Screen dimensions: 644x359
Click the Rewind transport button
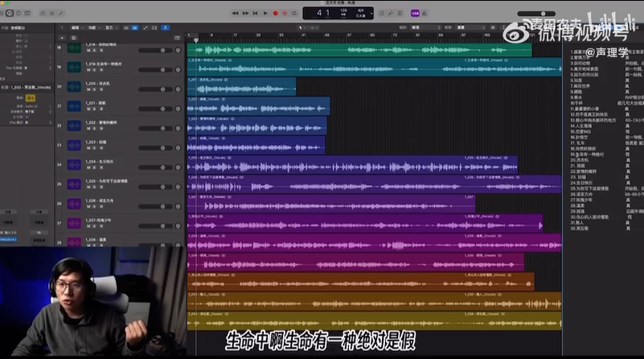click(235, 13)
